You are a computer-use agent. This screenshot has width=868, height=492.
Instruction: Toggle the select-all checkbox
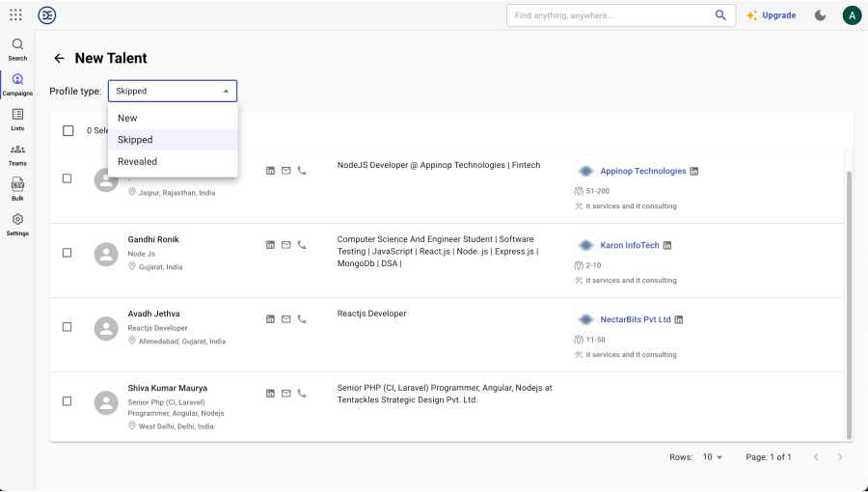pyautogui.click(x=68, y=130)
